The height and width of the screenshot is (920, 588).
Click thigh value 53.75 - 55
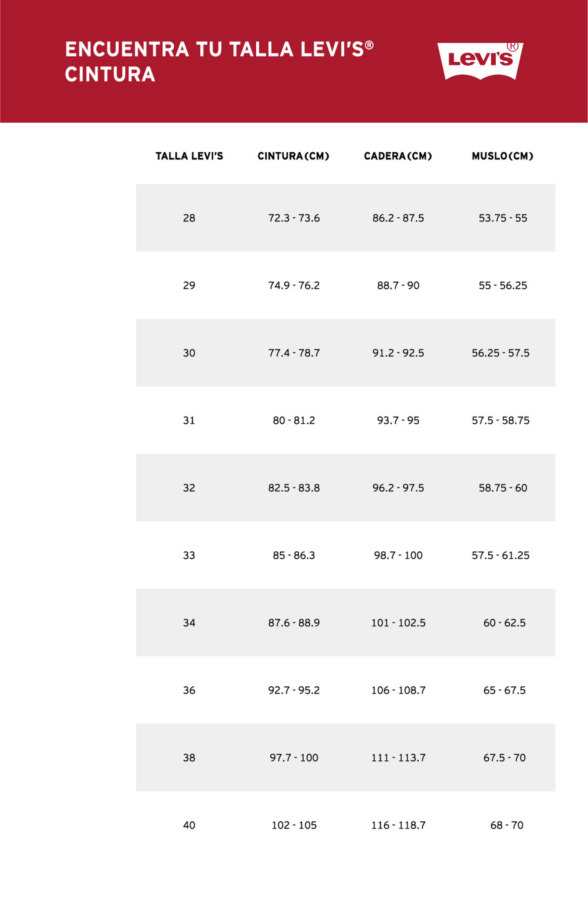coord(503,218)
